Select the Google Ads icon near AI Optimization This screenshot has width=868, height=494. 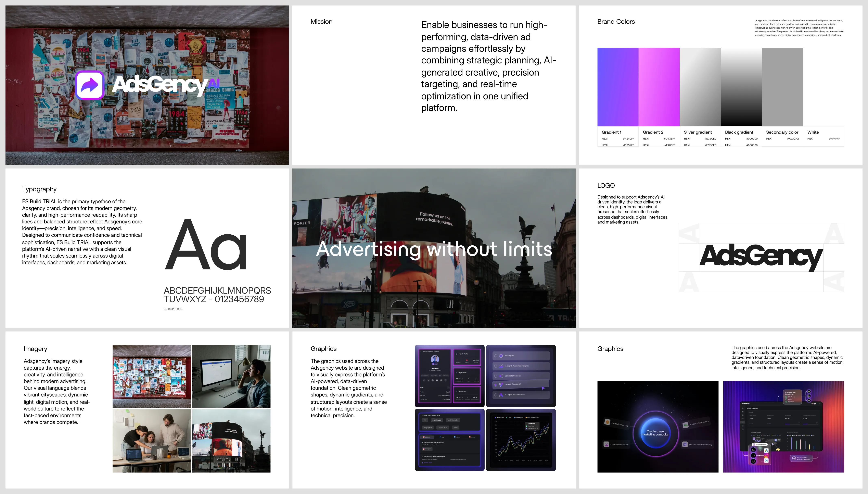[x=767, y=451]
